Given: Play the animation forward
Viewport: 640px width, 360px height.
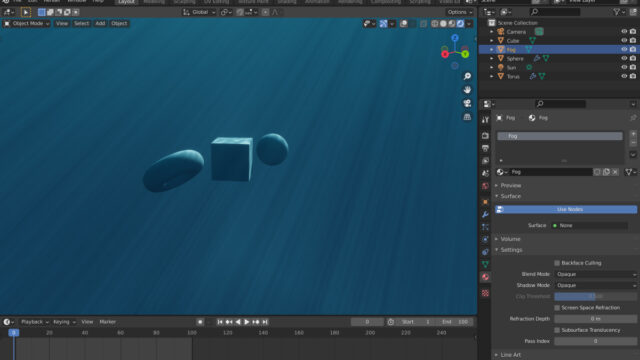Looking at the screenshot, I should click(x=247, y=322).
